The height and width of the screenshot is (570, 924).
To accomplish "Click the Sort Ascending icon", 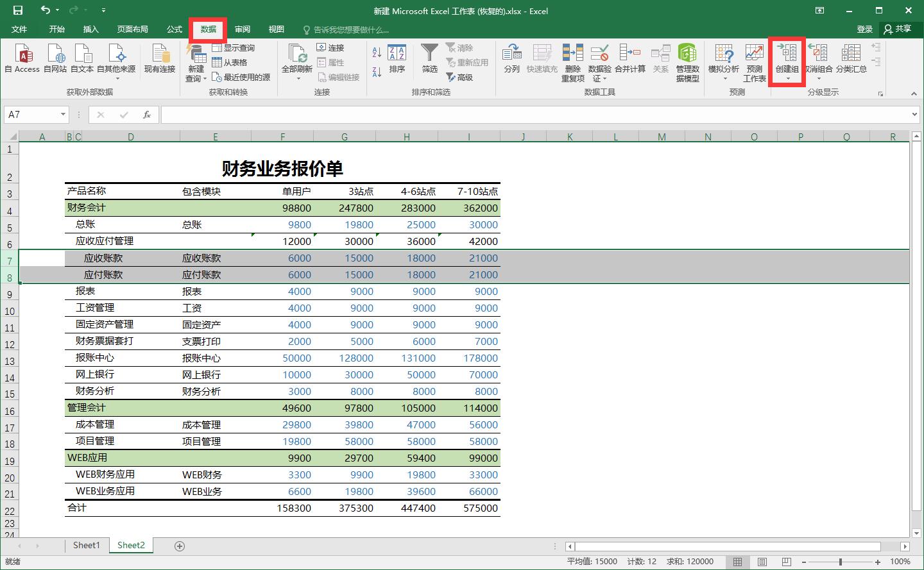I will tap(377, 51).
